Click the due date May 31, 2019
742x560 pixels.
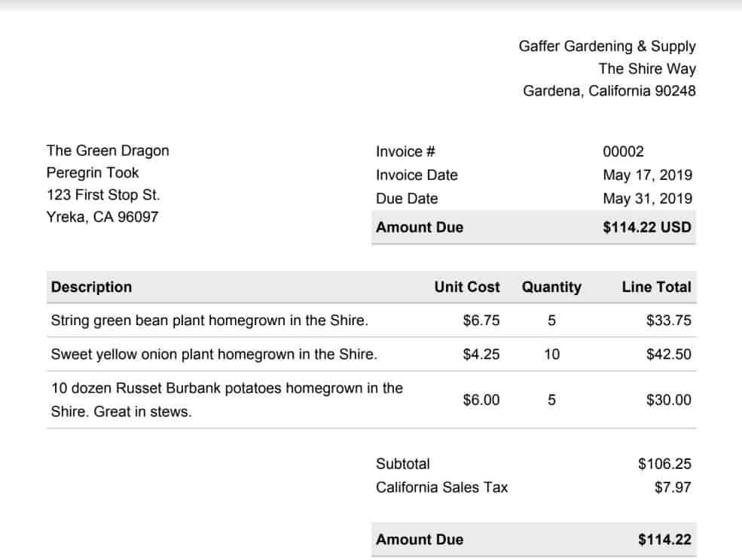pos(647,199)
